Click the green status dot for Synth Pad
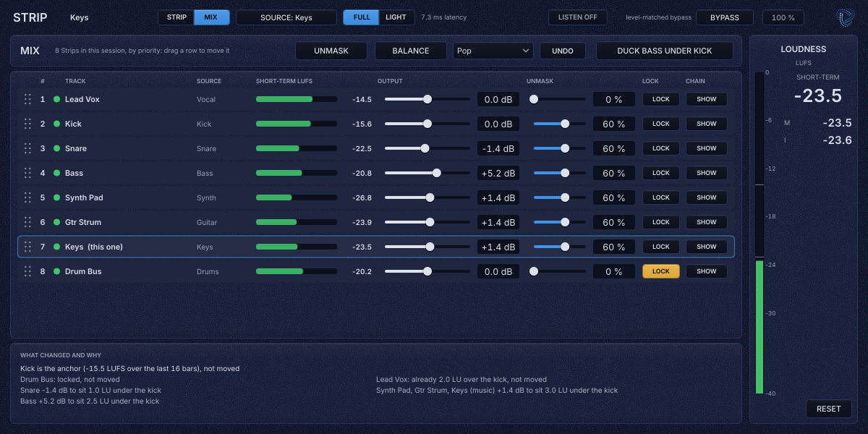This screenshot has width=868, height=434. point(56,197)
